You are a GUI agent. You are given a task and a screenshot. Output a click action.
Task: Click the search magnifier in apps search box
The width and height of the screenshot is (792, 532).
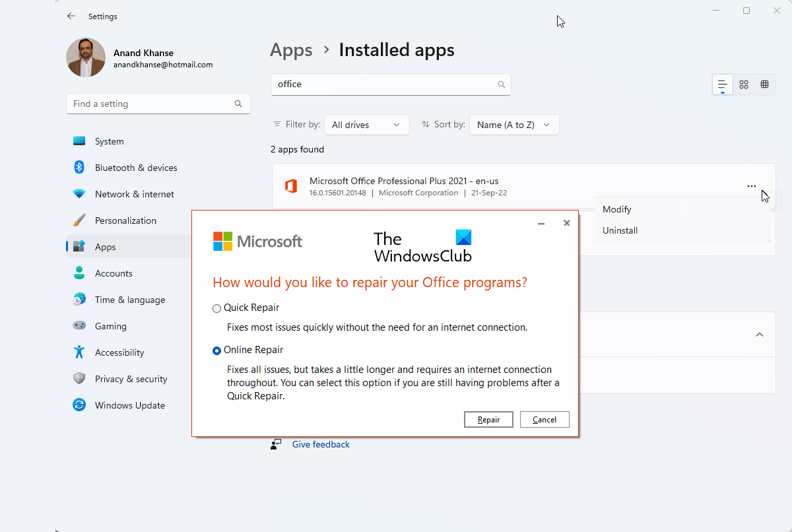502,84
